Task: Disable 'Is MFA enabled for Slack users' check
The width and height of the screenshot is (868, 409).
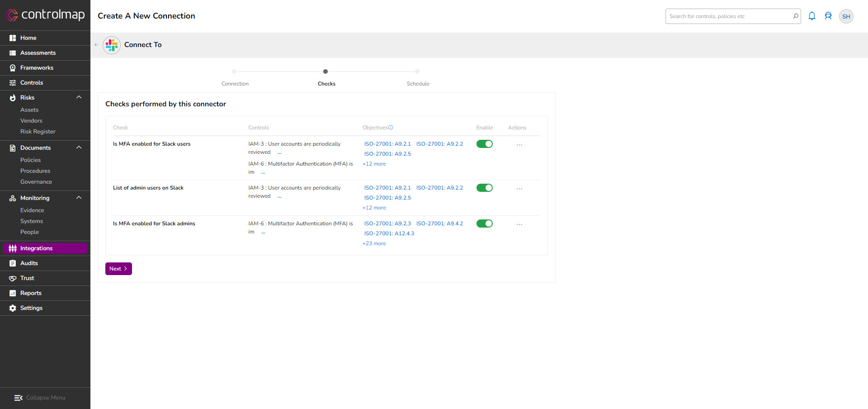Action: click(484, 144)
